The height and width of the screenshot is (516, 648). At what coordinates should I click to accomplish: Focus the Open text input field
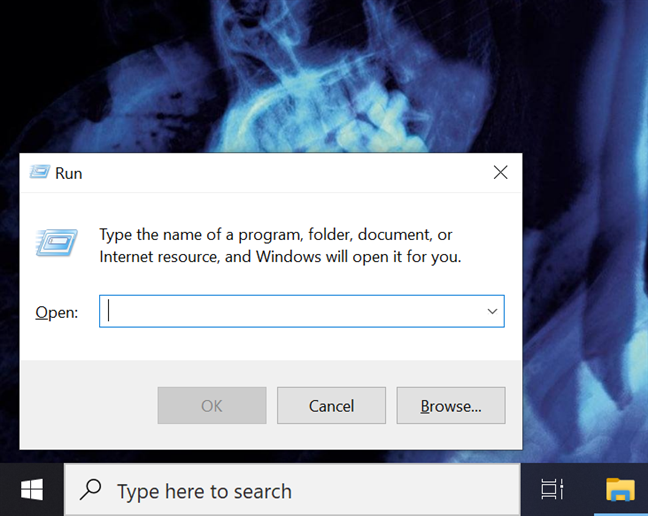291,311
